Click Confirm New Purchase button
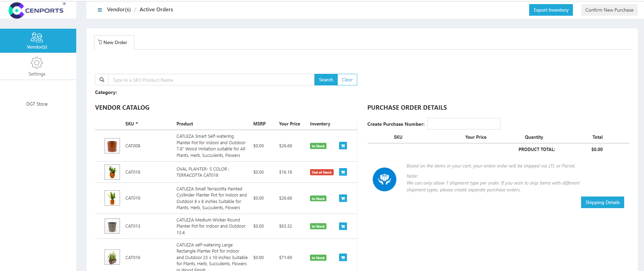The height and width of the screenshot is (271, 644). coord(609,10)
